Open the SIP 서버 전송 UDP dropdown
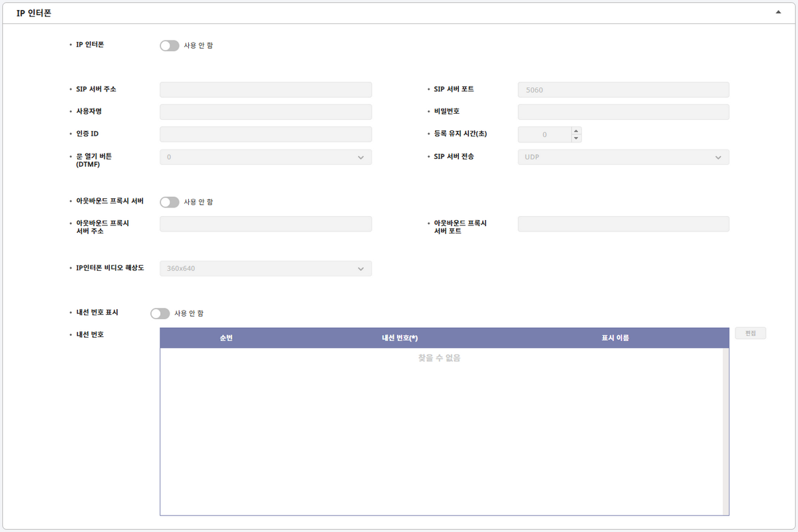798x532 pixels. coord(623,157)
